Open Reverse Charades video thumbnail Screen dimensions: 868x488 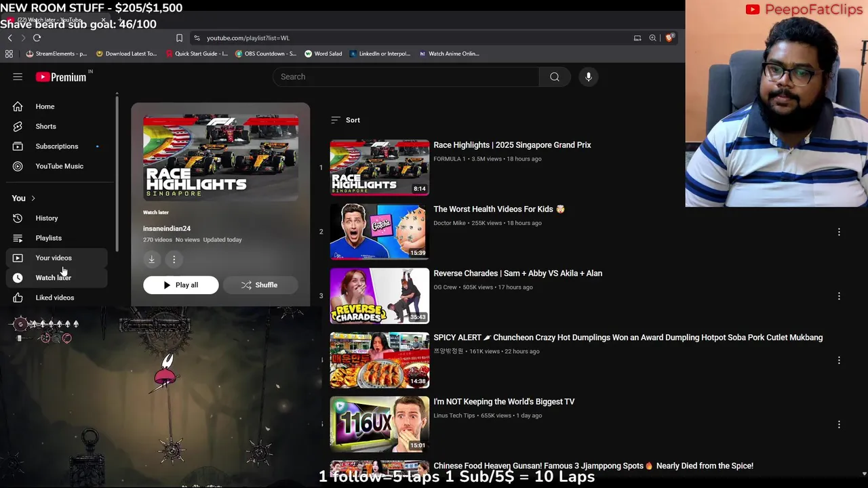point(380,296)
